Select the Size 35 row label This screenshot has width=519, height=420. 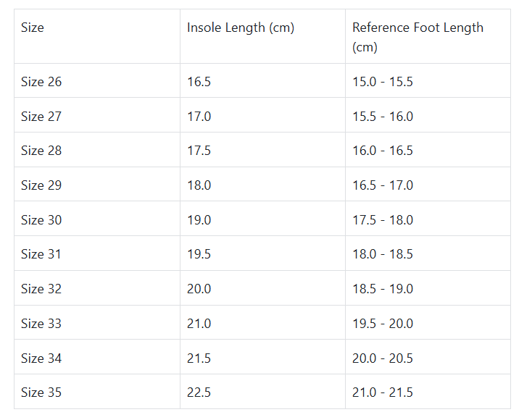pyautogui.click(x=41, y=392)
